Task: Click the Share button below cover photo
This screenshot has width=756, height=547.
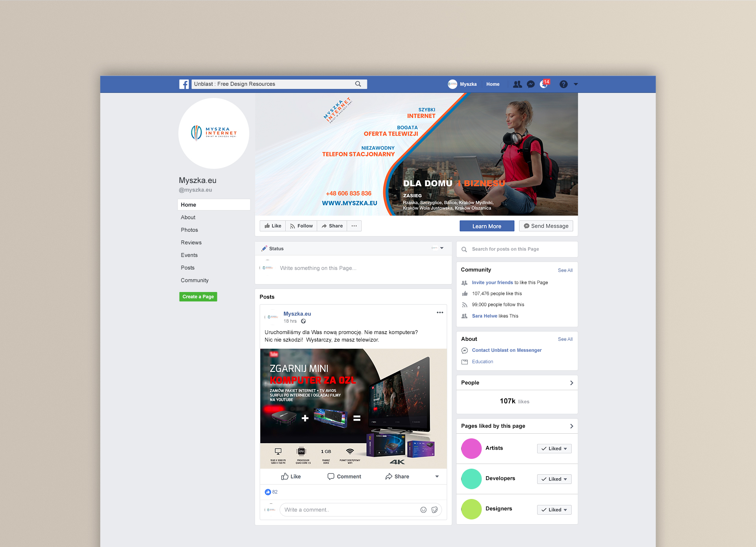Action: click(x=332, y=226)
